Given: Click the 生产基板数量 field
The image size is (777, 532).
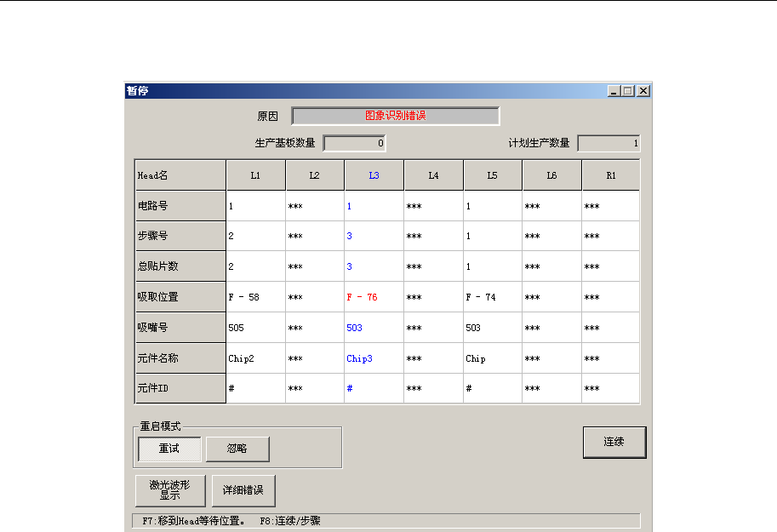Looking at the screenshot, I should (x=354, y=143).
